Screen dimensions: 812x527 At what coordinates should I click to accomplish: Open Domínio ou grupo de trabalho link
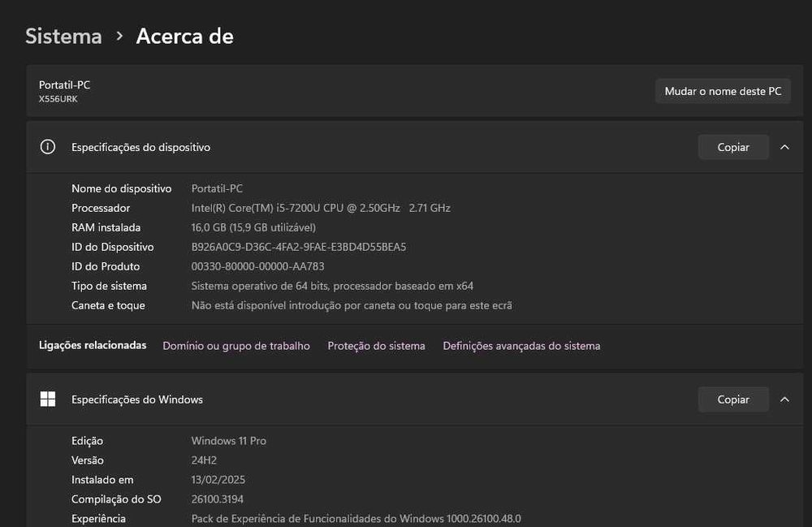pos(236,346)
